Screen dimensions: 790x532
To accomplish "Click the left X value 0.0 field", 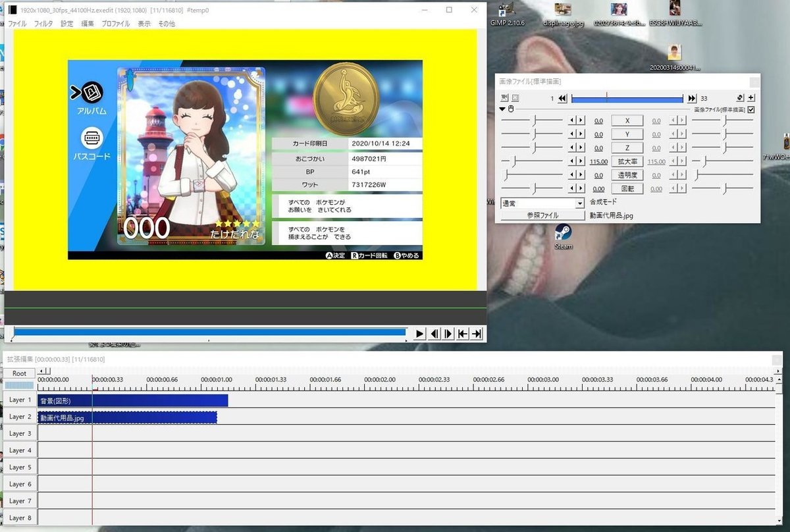I will pos(598,121).
